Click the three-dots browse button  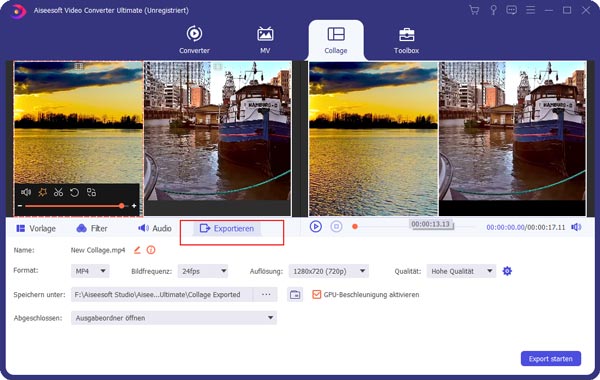coord(266,294)
